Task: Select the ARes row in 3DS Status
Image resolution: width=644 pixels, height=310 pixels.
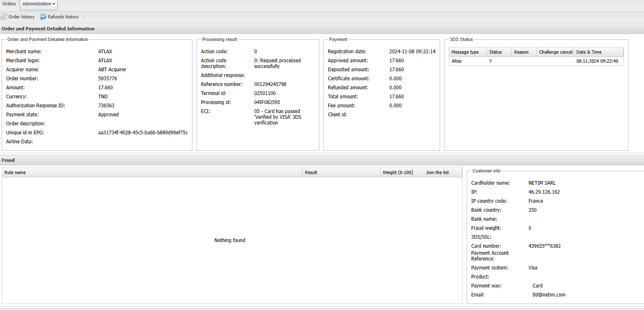Action: tap(456, 61)
